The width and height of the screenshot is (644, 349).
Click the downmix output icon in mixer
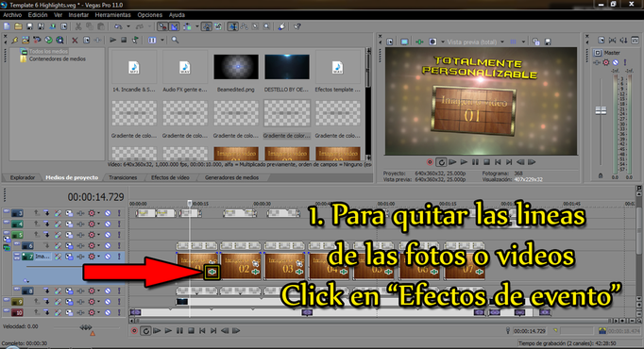tap(613, 41)
